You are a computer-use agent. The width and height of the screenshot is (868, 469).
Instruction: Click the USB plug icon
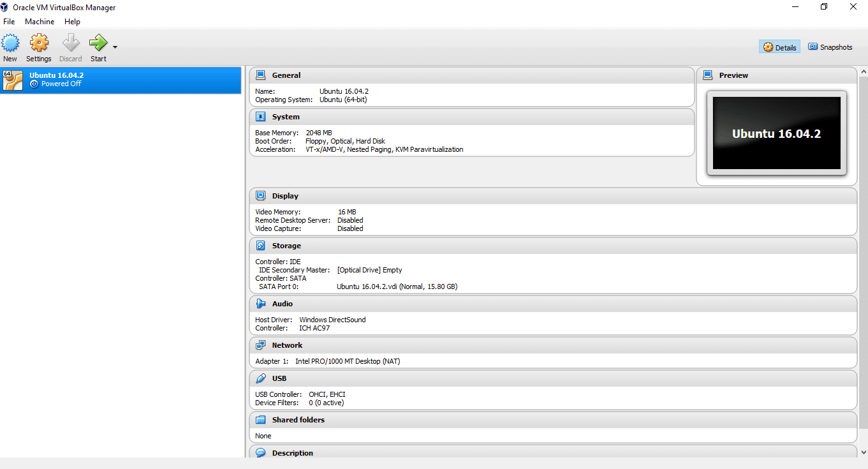point(260,378)
